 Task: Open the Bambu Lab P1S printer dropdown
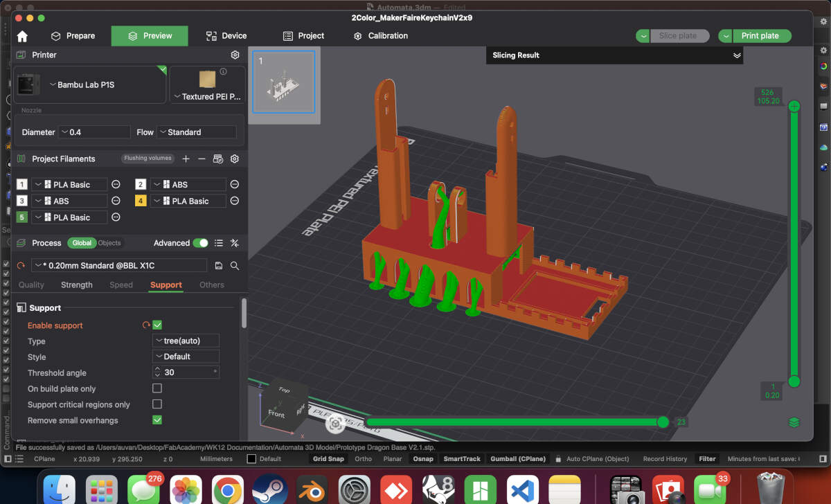90,84
